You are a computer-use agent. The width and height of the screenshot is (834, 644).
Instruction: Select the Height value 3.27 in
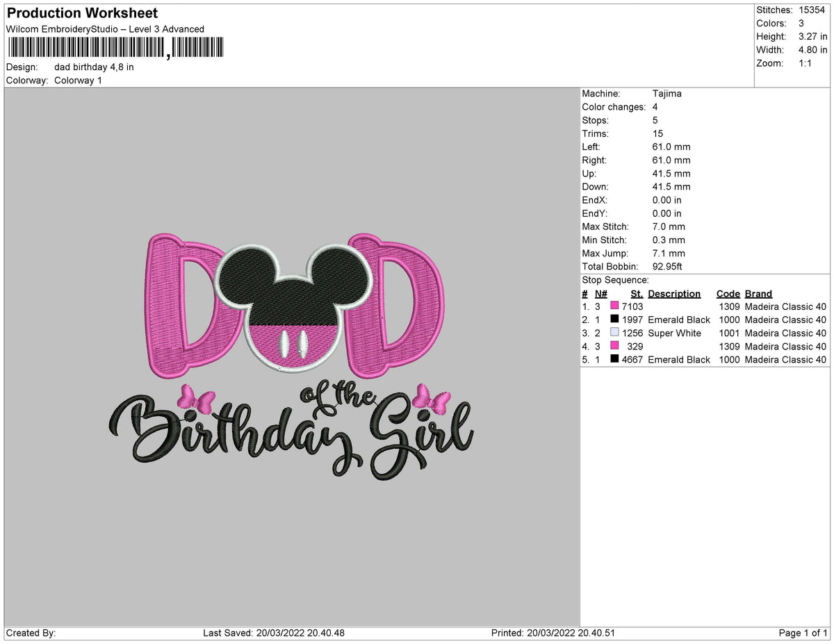click(x=812, y=36)
